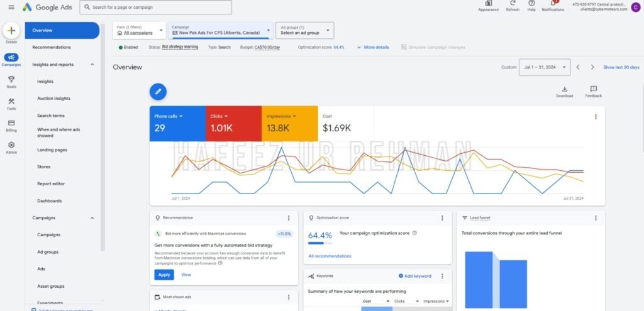
Task: Download the overview report
Action: [564, 89]
